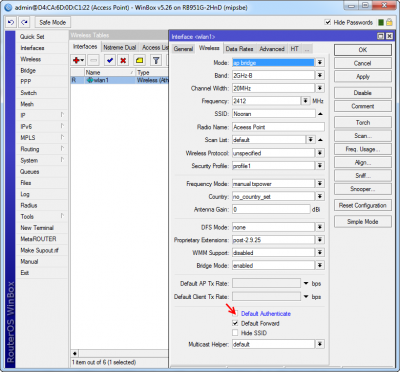The height and width of the screenshot is (372, 400).
Task: Open the Wireless Protocol dropdown
Action: [x=320, y=153]
